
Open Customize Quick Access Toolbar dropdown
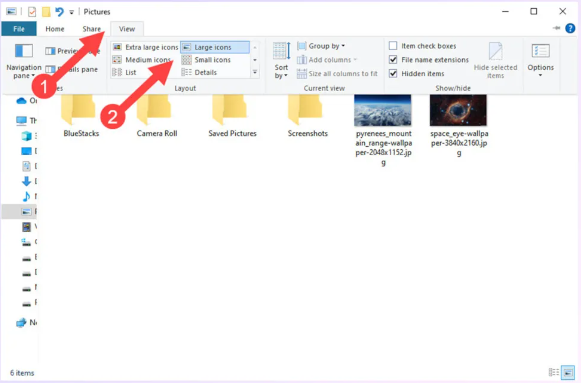tap(72, 12)
